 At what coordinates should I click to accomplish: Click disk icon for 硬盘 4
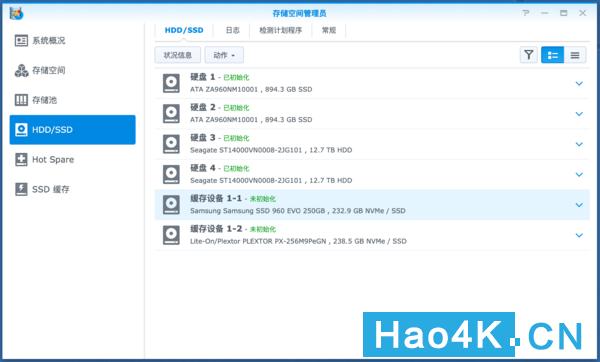click(x=171, y=174)
